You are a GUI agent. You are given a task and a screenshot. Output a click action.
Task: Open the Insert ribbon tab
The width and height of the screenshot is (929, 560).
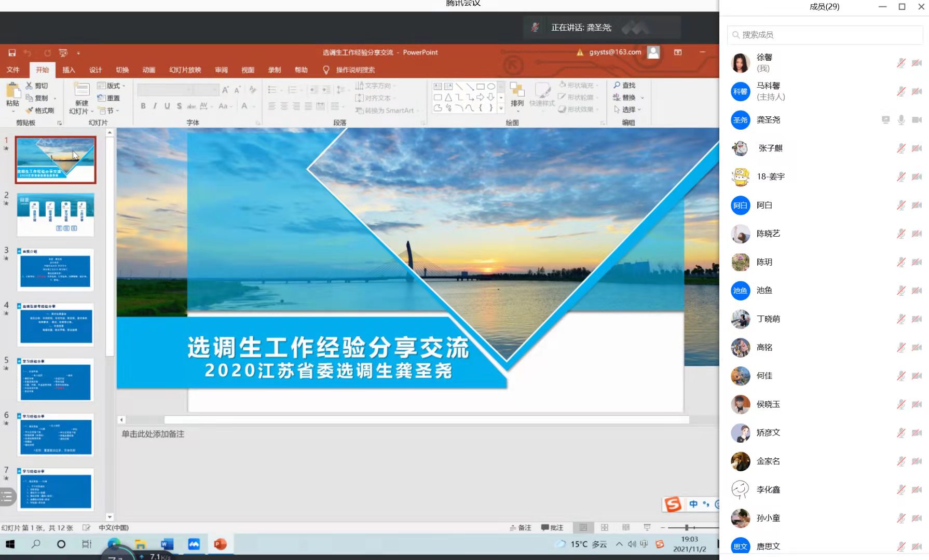(x=69, y=70)
